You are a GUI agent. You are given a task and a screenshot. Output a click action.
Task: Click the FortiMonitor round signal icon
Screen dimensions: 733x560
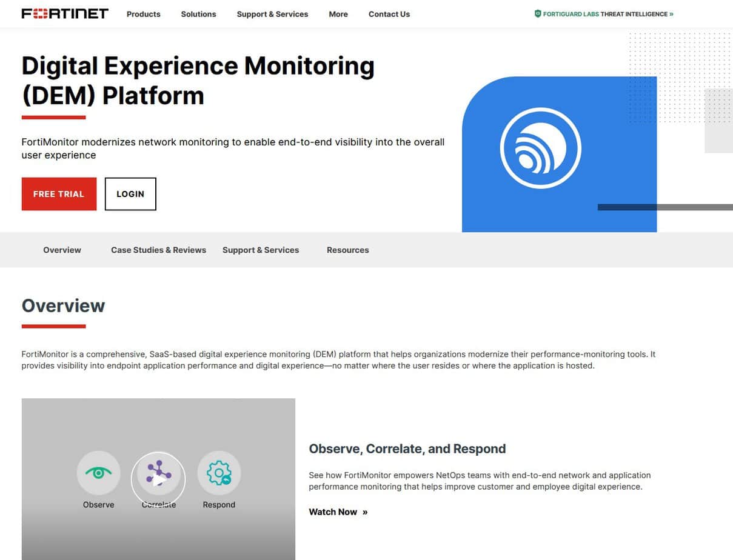coord(541,148)
